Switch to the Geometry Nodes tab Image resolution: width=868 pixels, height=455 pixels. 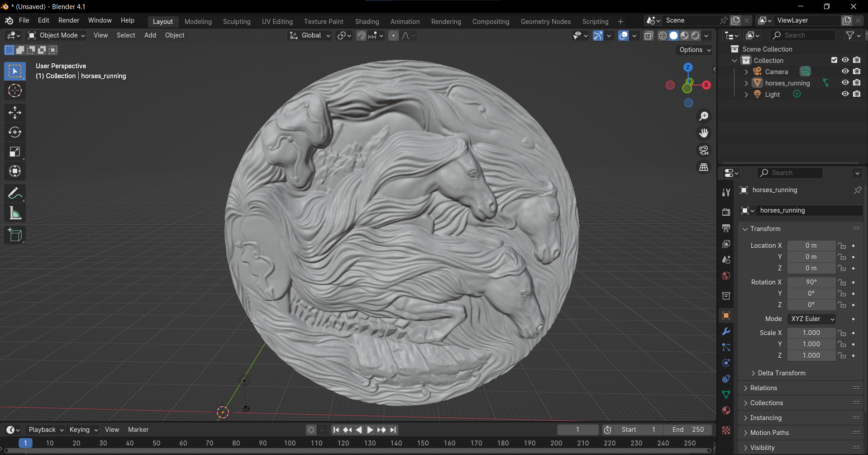tap(545, 22)
